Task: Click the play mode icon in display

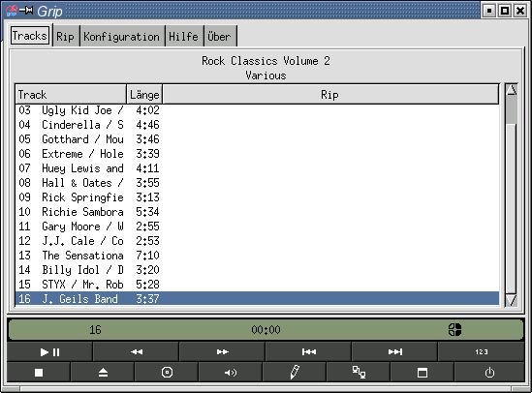Action: [454, 329]
